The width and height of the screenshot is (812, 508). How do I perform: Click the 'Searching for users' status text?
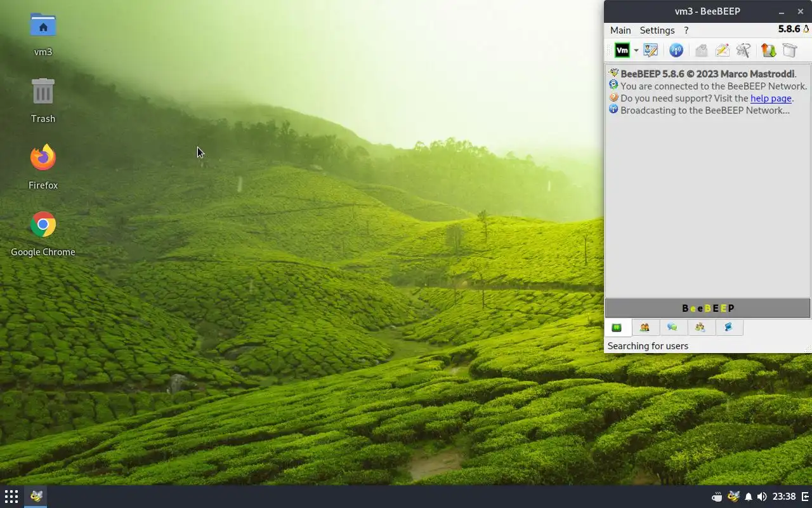point(648,346)
